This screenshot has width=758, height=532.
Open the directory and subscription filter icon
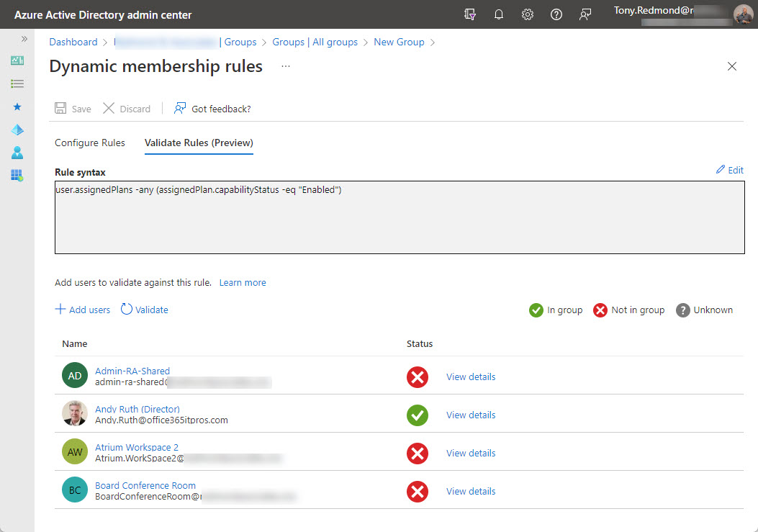[x=470, y=14]
